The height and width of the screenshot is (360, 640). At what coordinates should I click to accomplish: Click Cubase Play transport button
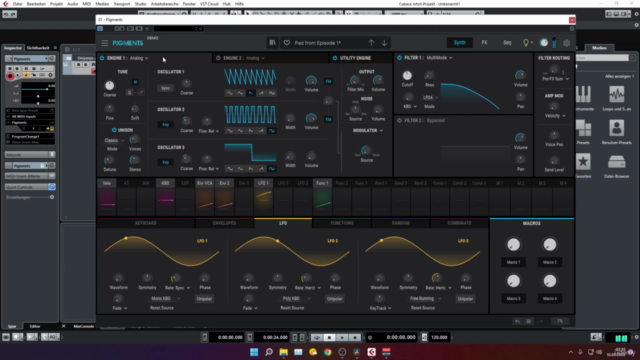[x=342, y=338]
